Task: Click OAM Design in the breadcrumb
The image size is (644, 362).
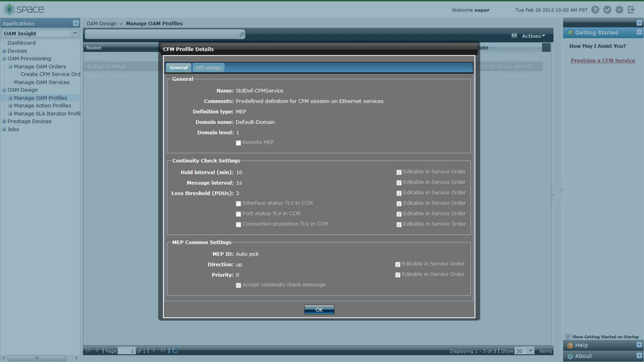Action: point(101,23)
